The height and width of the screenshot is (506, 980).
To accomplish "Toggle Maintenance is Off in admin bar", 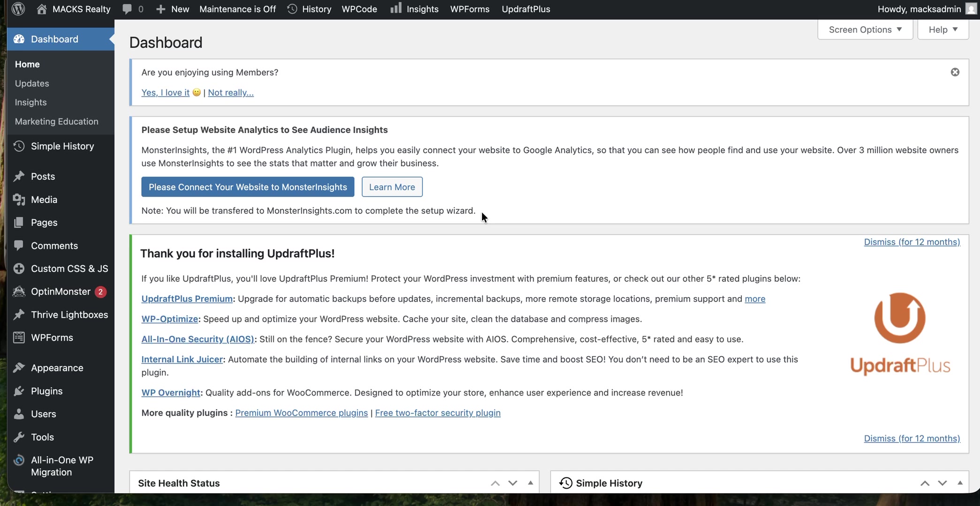I will pos(237,9).
